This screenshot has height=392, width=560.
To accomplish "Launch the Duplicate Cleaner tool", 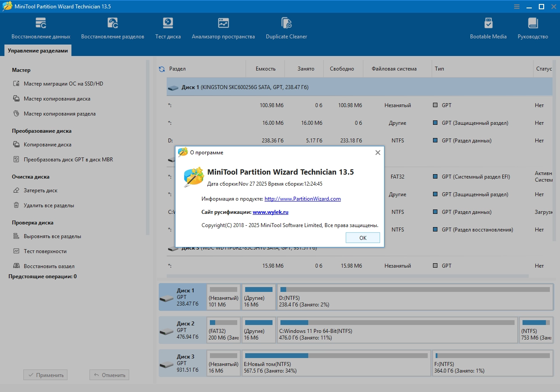I will 286,28.
